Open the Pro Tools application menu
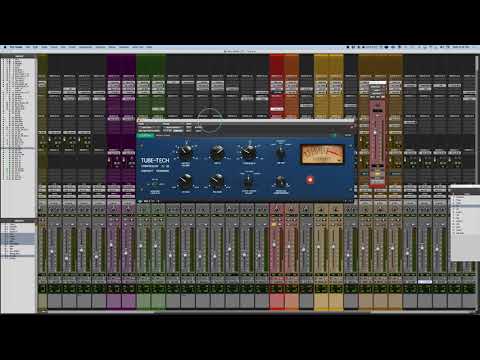This screenshot has height=360, width=480. click(16, 47)
